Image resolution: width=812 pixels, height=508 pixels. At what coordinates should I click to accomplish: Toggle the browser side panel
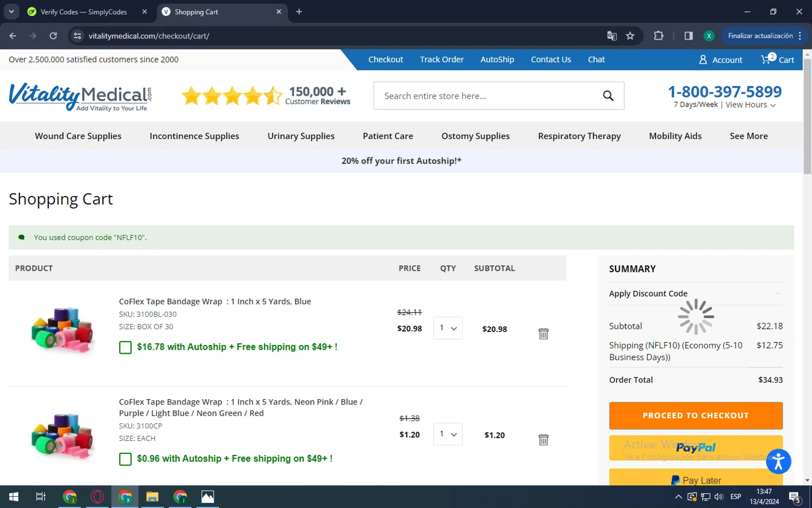pyautogui.click(x=689, y=36)
